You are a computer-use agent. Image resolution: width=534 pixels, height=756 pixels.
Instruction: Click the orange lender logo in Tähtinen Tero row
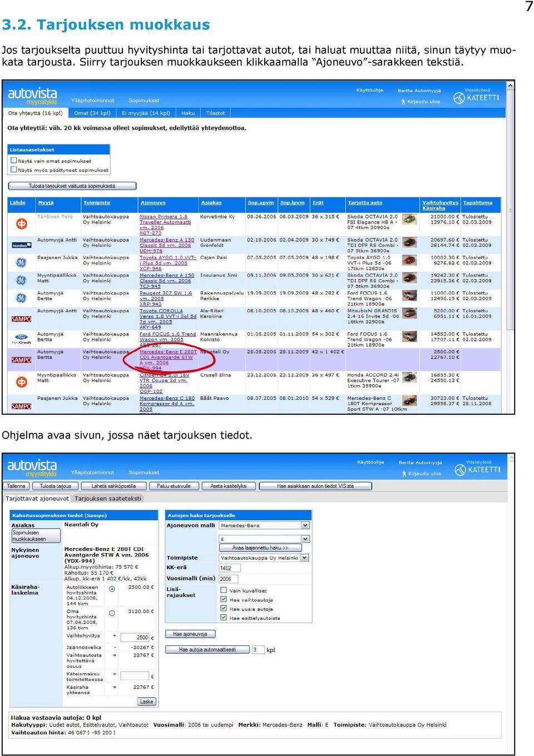21,223
